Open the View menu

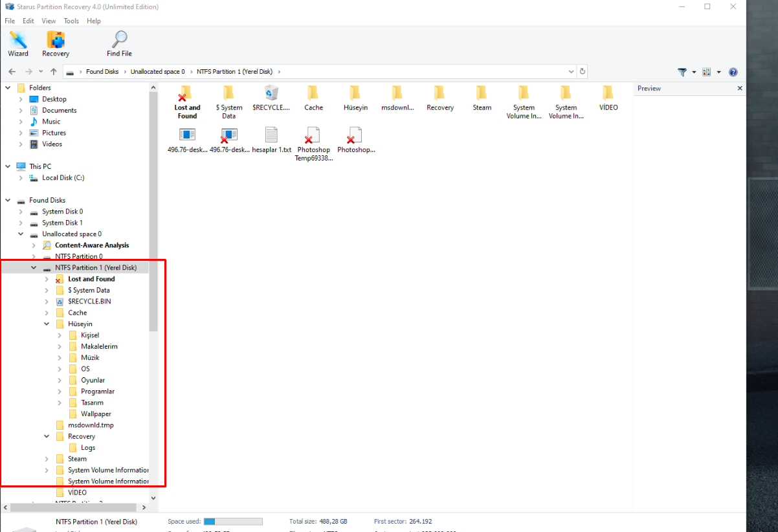[49, 21]
